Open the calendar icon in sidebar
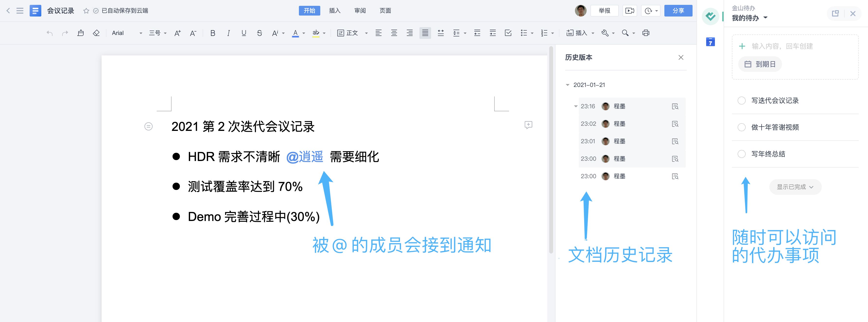The image size is (868, 322). [x=710, y=42]
